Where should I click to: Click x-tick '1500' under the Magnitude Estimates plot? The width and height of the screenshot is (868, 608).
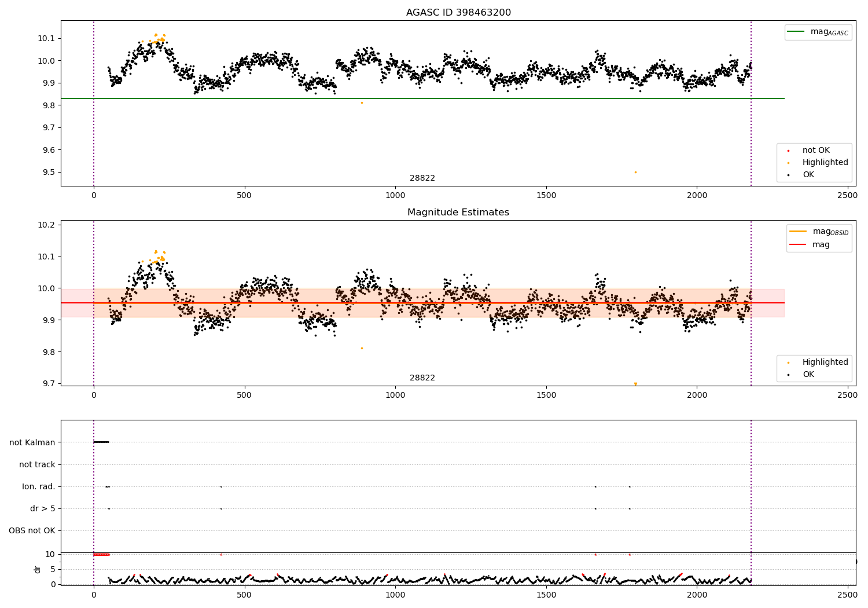pos(546,395)
